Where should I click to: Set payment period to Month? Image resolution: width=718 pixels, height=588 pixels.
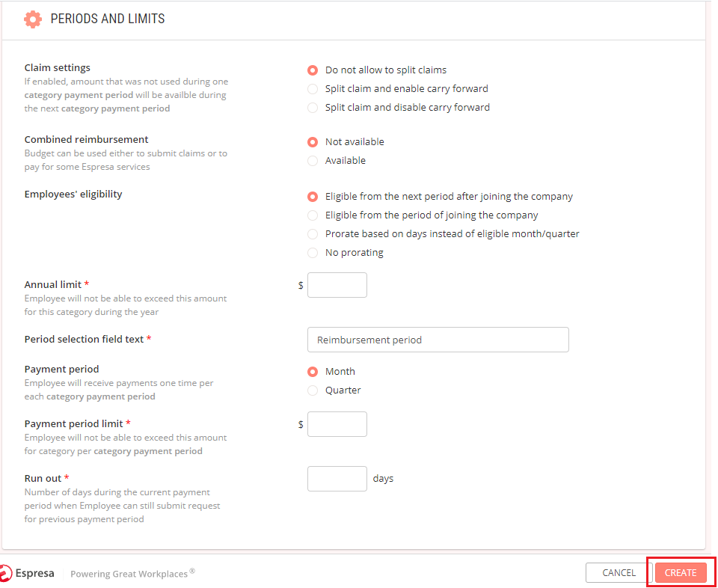pyautogui.click(x=313, y=371)
